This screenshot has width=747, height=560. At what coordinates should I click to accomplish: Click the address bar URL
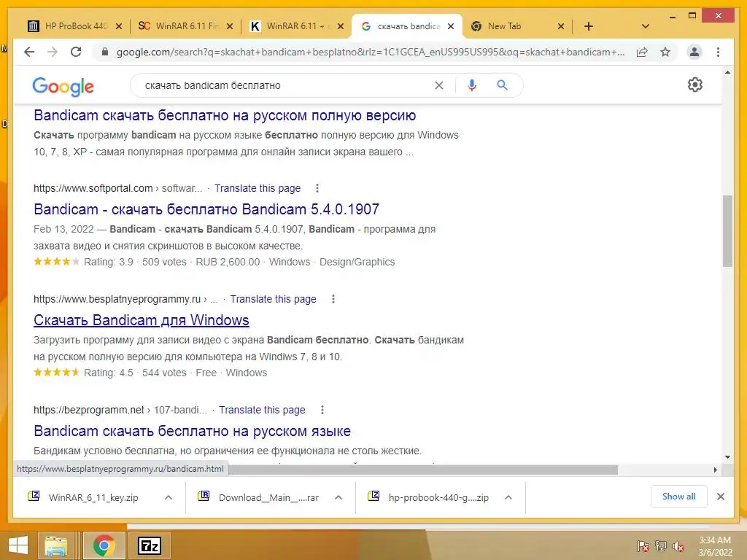pyautogui.click(x=371, y=52)
